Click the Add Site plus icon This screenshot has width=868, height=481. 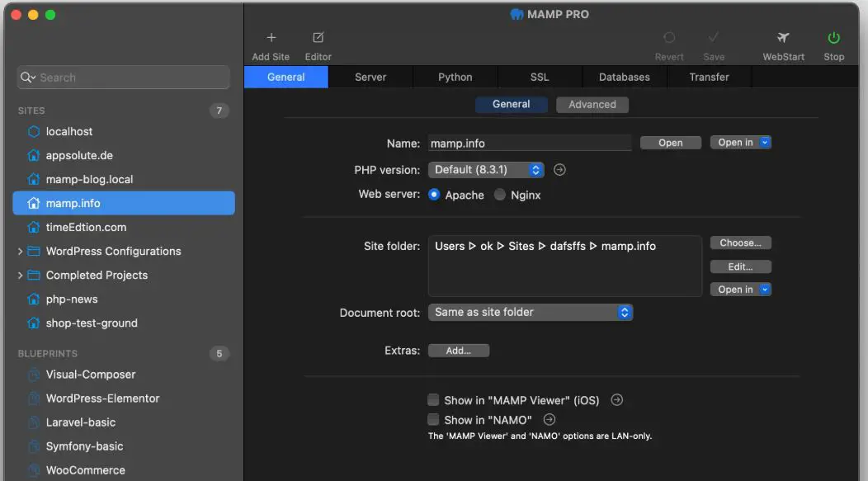click(271, 37)
